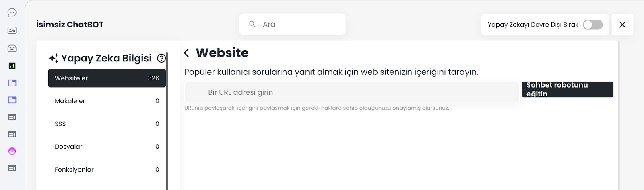Switch to the Makaleler section
The height and width of the screenshot is (190, 644).
[107, 101]
